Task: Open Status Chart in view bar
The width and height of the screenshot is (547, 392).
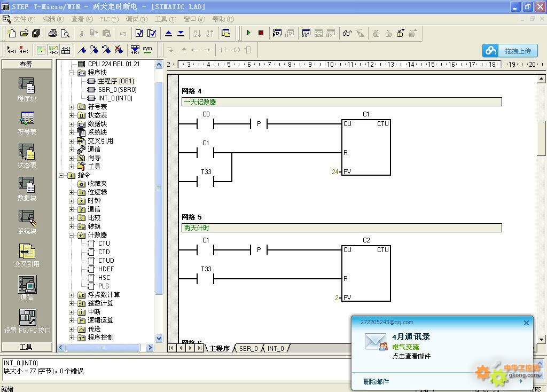Action: pyautogui.click(x=27, y=156)
